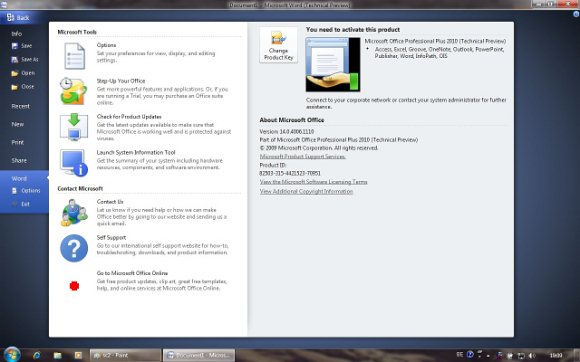Open View the Microsoft Software Licensing Terms link
Image resolution: width=580 pixels, height=362 pixels.
point(313,182)
